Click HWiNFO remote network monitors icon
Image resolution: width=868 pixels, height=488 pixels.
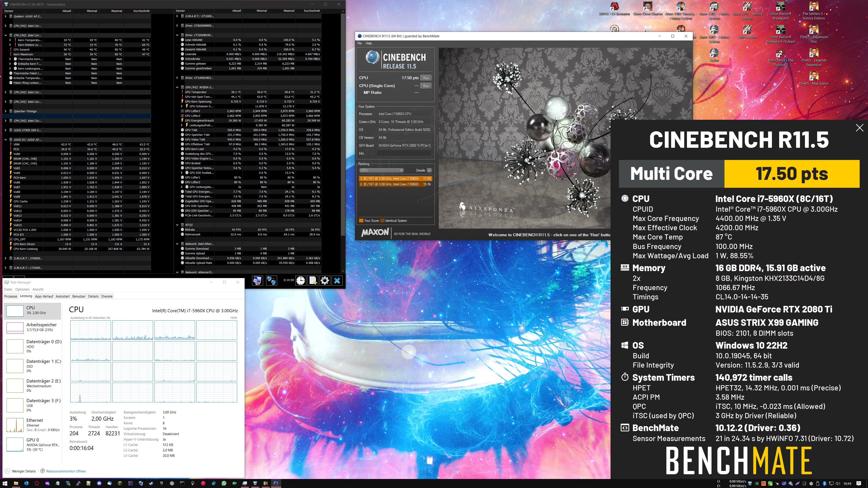coord(271,281)
